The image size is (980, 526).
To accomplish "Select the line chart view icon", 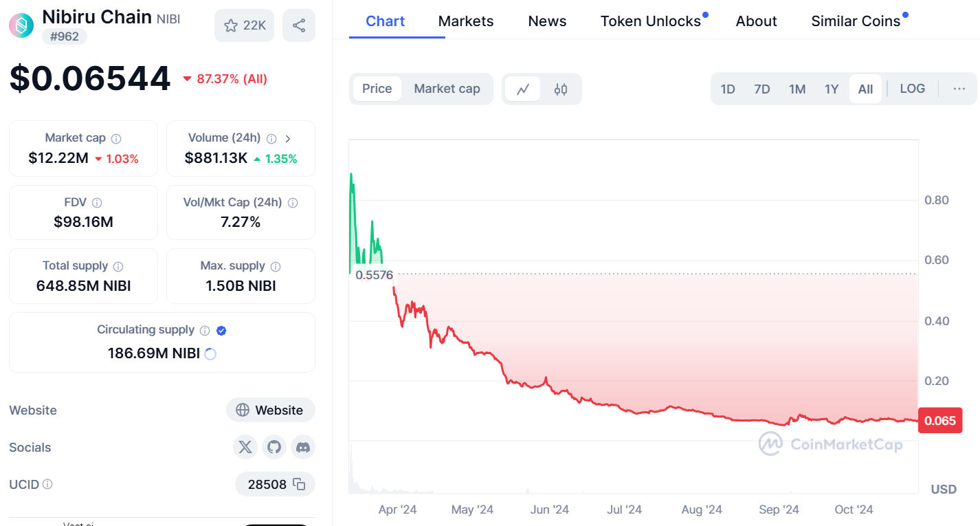I will 523,89.
